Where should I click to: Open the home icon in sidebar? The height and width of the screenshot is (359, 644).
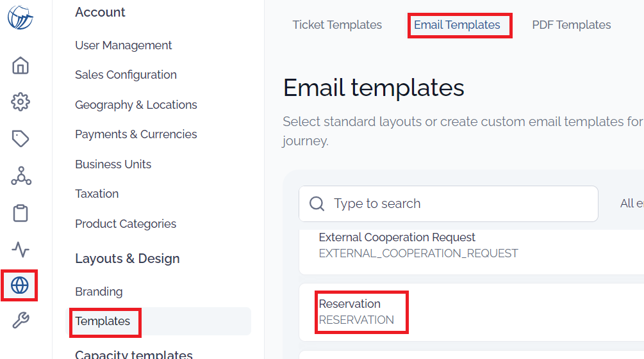[x=20, y=65]
